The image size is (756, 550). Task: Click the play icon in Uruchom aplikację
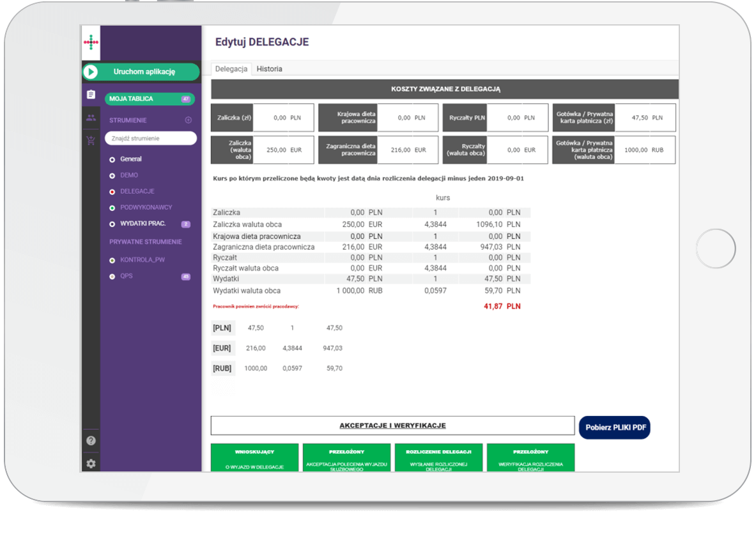(x=91, y=72)
